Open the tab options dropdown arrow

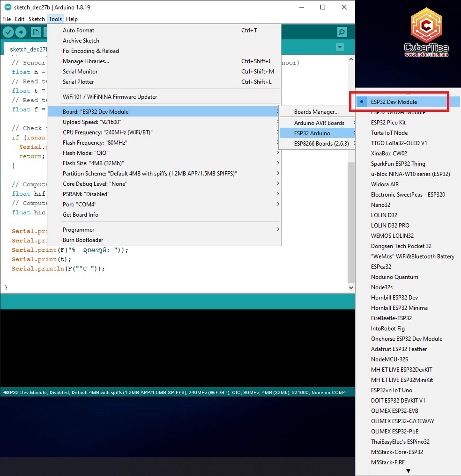(x=340, y=47)
